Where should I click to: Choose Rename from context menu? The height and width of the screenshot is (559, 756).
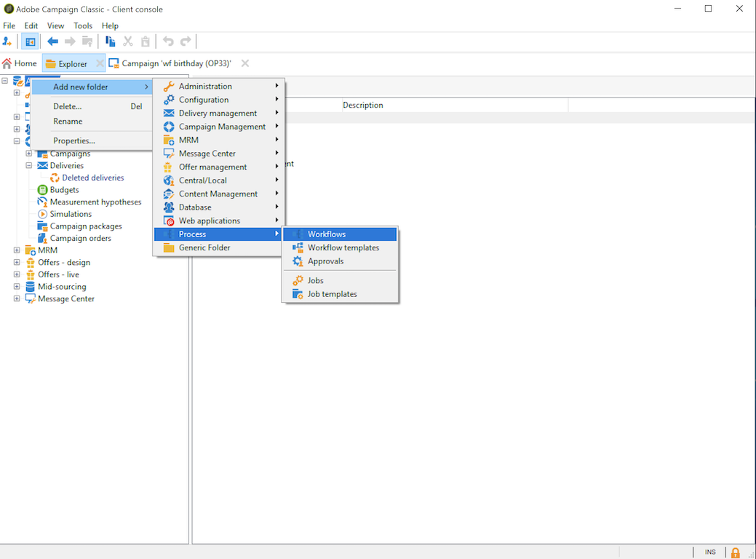click(x=92, y=122)
